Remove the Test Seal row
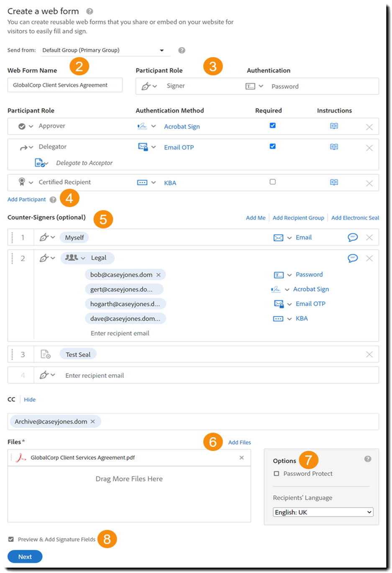The height and width of the screenshot is (573, 392). click(x=369, y=354)
